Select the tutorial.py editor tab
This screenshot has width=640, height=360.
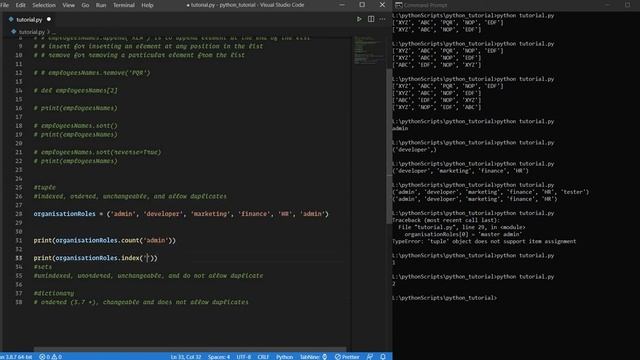(29, 19)
